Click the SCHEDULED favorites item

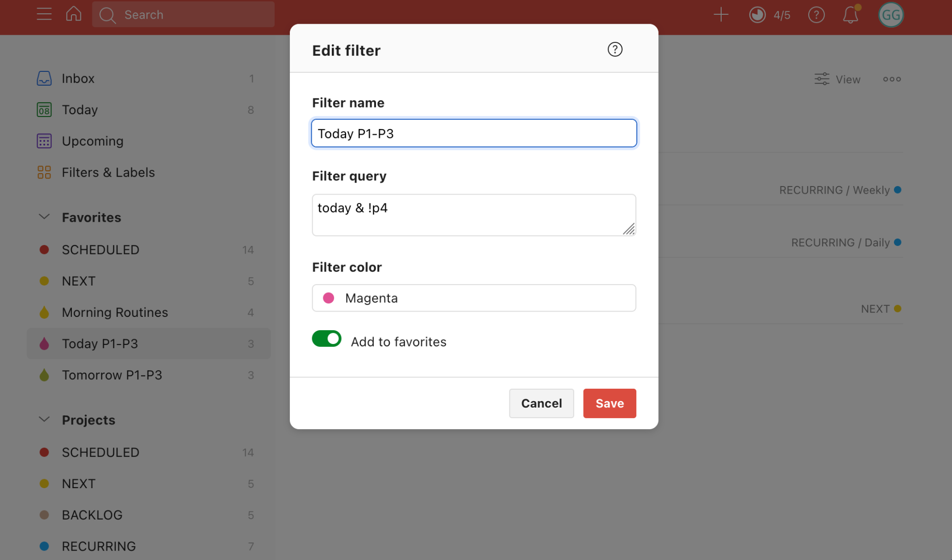tap(100, 249)
